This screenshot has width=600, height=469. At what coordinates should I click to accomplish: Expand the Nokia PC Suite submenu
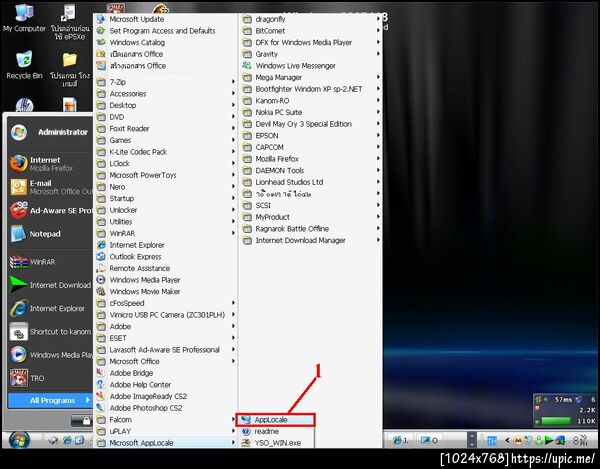[311, 112]
